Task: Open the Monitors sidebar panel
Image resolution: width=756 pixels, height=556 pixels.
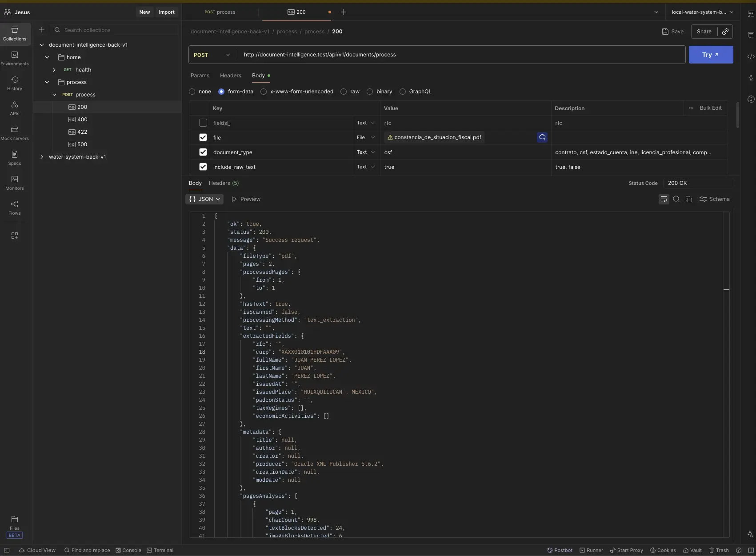Action: [15, 183]
